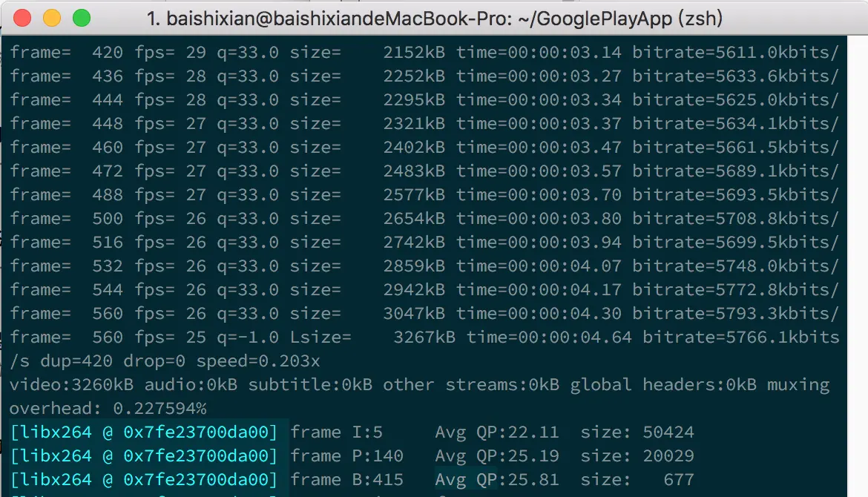The height and width of the screenshot is (497, 868).
Task: Click the green maximize window button
Action: 81,18
